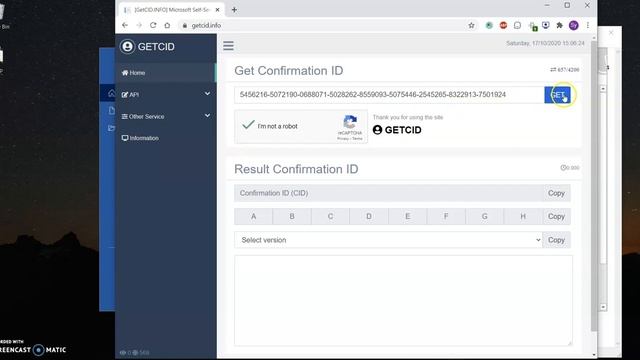The width and height of the screenshot is (640, 360).
Task: Copy the A to H block row
Action: [556, 216]
